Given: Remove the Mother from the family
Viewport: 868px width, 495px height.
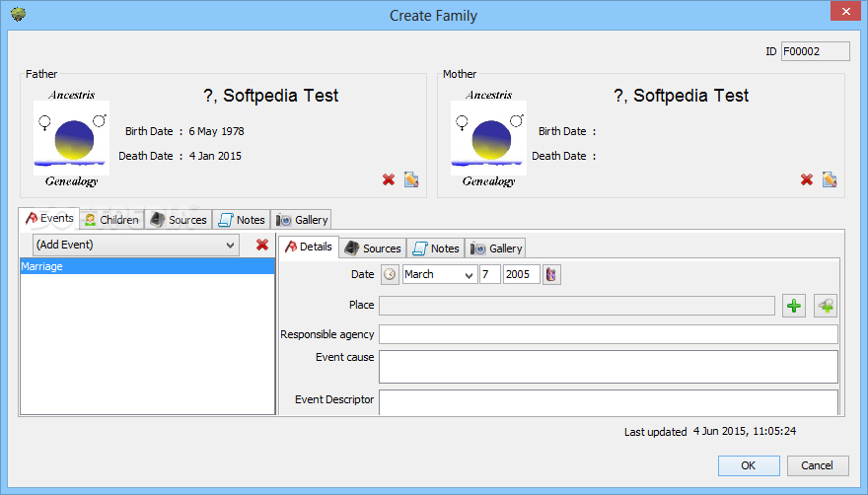Looking at the screenshot, I should click(x=807, y=179).
